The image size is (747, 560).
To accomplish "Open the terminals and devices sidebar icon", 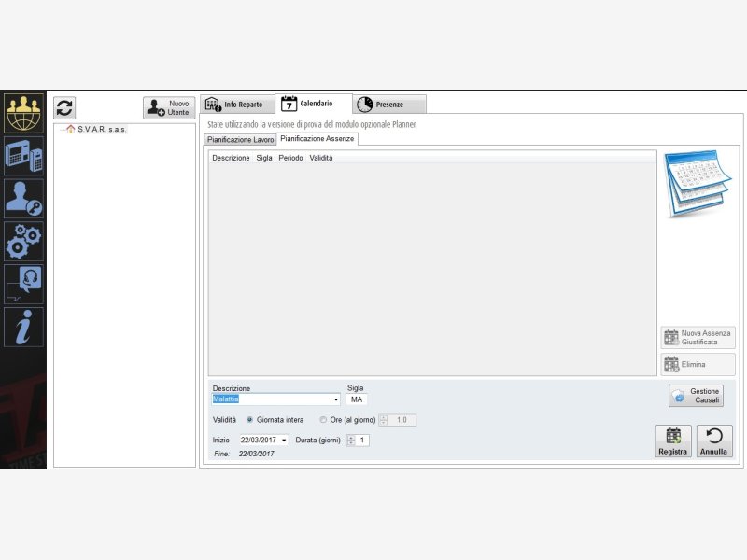I will [x=23, y=154].
